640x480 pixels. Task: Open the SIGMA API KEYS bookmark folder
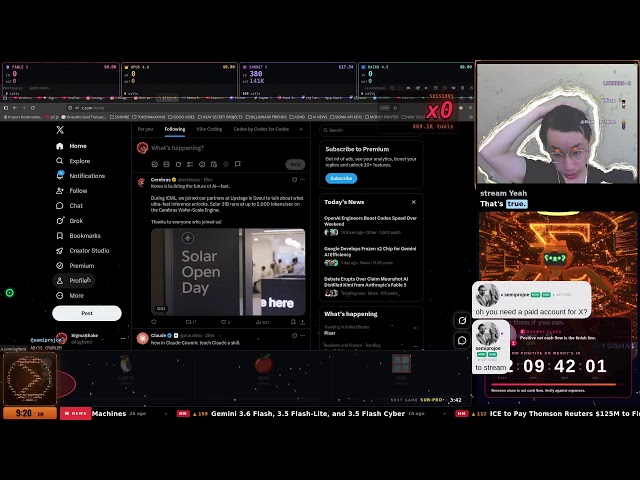(x=346, y=117)
